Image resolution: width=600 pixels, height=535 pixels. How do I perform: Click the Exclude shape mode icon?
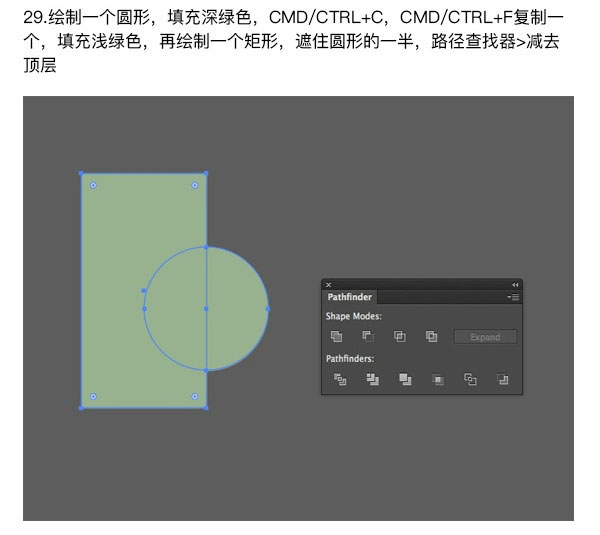[x=432, y=336]
